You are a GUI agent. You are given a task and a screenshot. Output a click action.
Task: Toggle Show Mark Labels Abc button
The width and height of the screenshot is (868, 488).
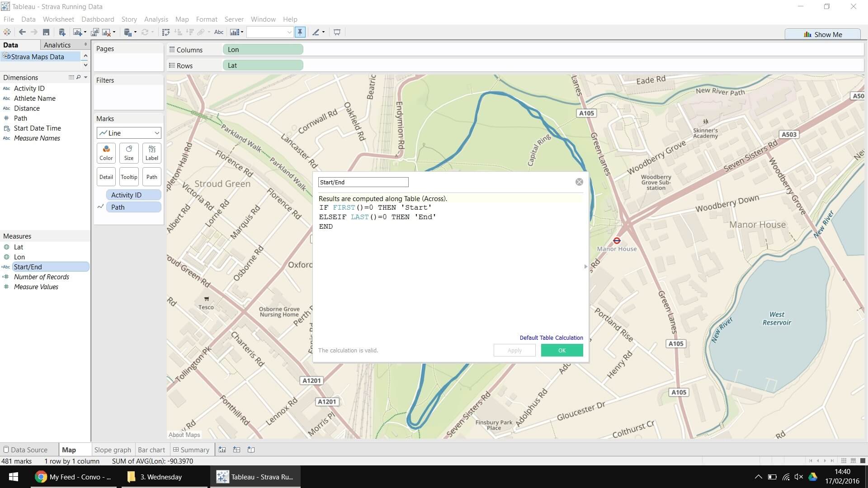[x=219, y=32]
